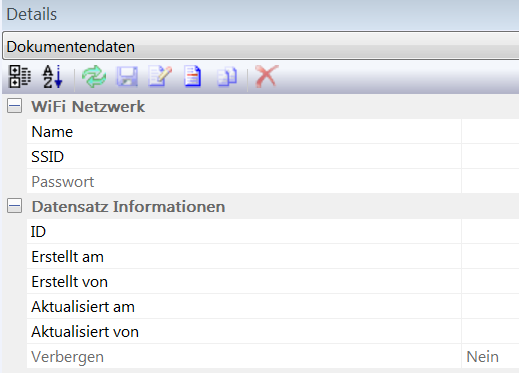Switch to categorized property view icon

click(x=20, y=77)
